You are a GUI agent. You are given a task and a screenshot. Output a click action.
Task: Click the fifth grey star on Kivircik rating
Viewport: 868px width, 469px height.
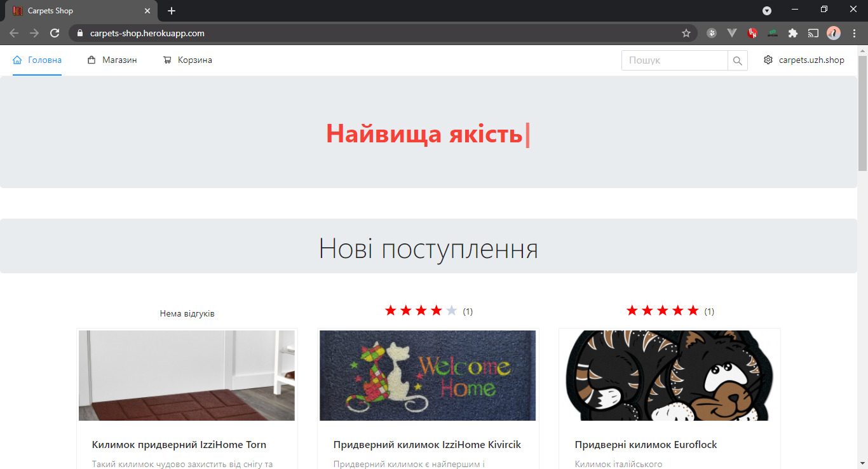coord(452,310)
